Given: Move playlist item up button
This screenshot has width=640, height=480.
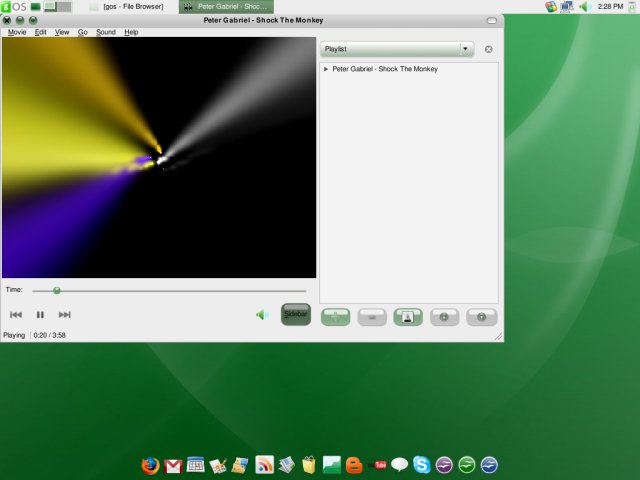Looking at the screenshot, I should click(444, 317).
